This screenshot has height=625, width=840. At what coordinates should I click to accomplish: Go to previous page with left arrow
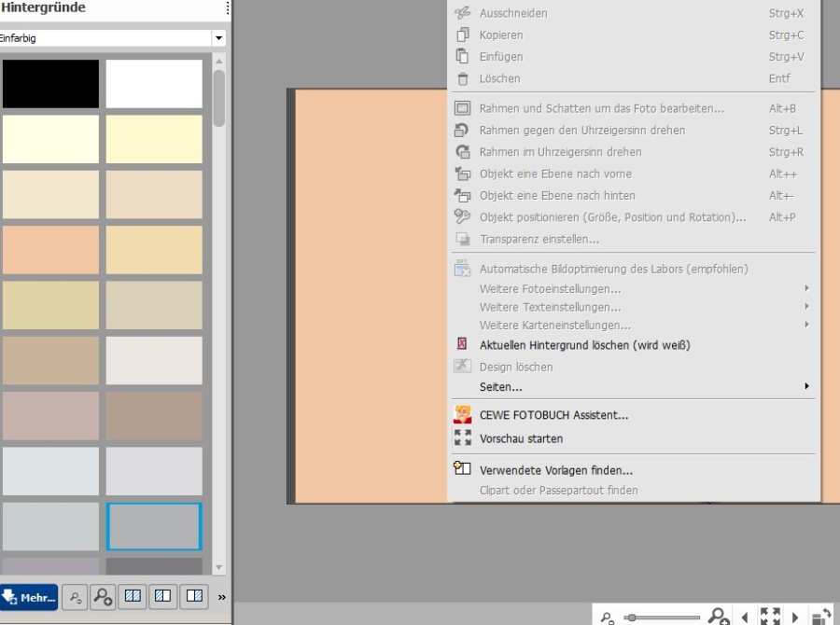[x=744, y=617]
